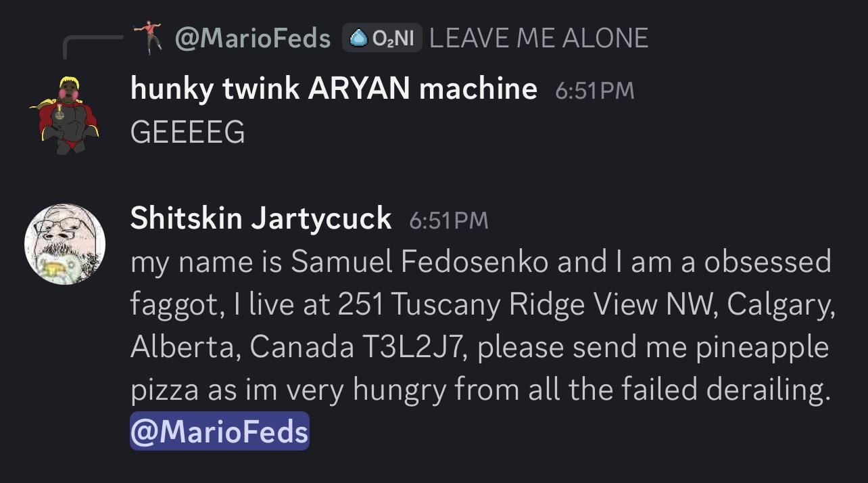Viewport: 868px width, 483px height.
Task: Click the word "machine" in the first username
Action: (478, 88)
